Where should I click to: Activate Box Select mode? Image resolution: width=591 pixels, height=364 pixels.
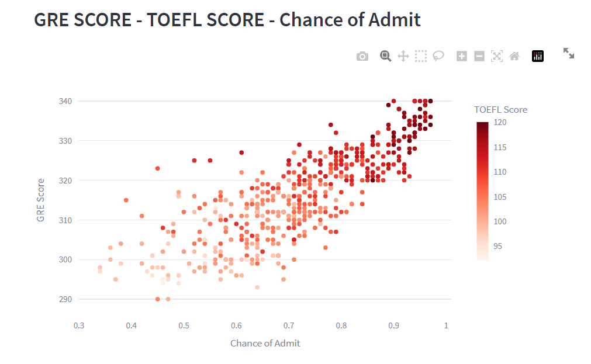(x=420, y=56)
